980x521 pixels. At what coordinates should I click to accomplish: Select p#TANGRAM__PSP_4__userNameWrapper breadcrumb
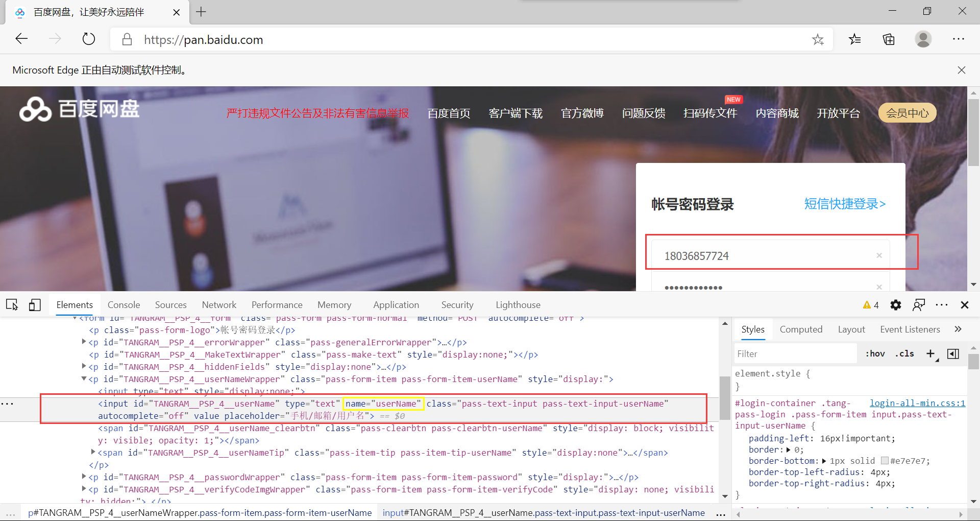tap(200, 513)
